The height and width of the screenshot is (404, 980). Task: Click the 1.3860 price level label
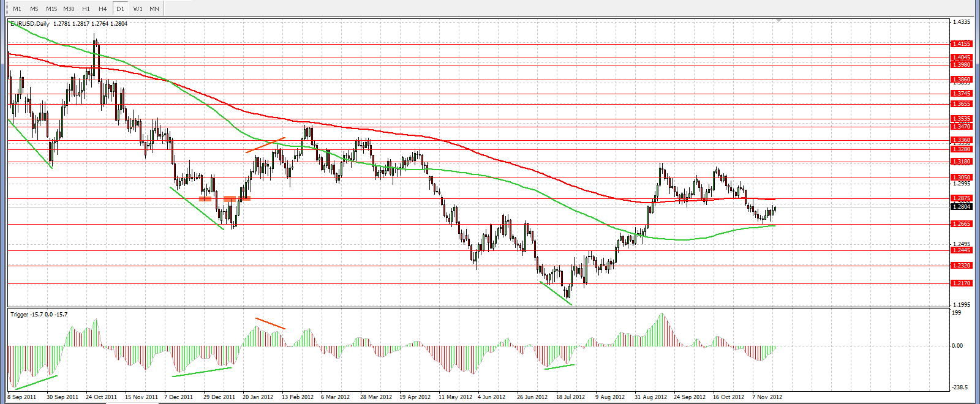click(x=961, y=80)
